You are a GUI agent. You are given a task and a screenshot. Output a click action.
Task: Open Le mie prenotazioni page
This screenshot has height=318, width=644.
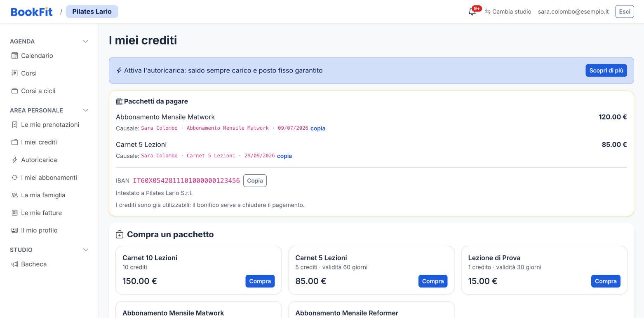(49, 124)
